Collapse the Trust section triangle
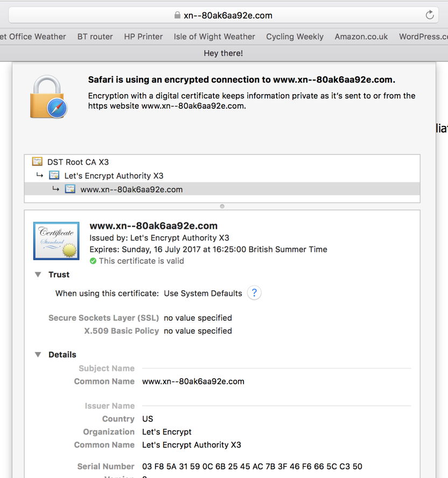Image resolution: width=448 pixels, height=478 pixels. tap(38, 275)
